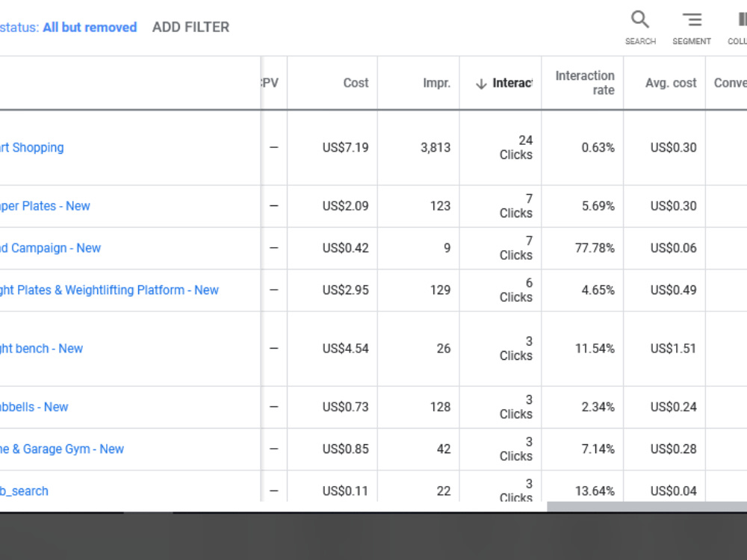The width and height of the screenshot is (747, 560).
Task: Select interaction rate 5.69%
Action: [x=598, y=206]
